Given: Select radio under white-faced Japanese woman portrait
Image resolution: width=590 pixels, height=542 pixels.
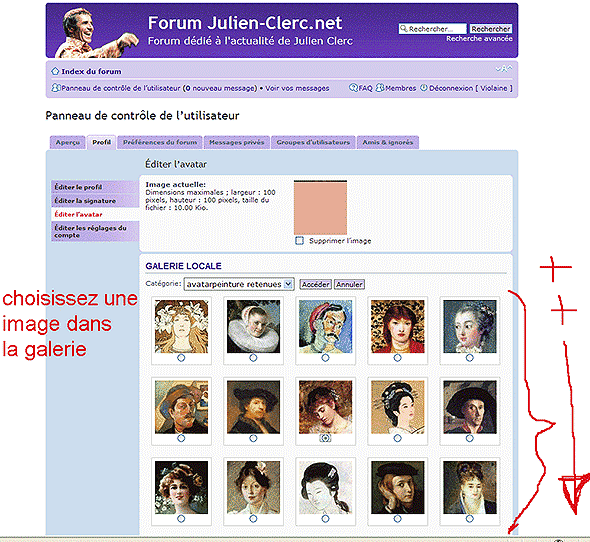Looking at the screenshot, I should (325, 519).
